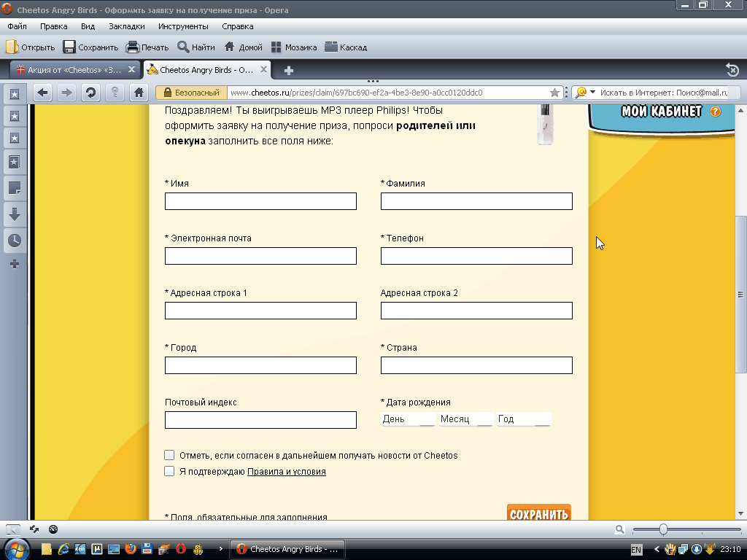Click Сохранить toolbar button

click(90, 47)
